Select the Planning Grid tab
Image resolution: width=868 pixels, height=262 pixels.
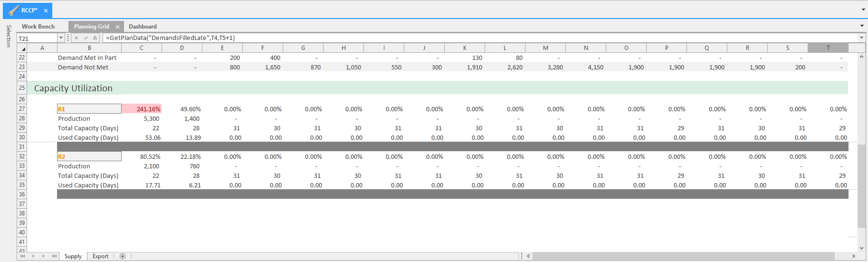click(x=92, y=27)
